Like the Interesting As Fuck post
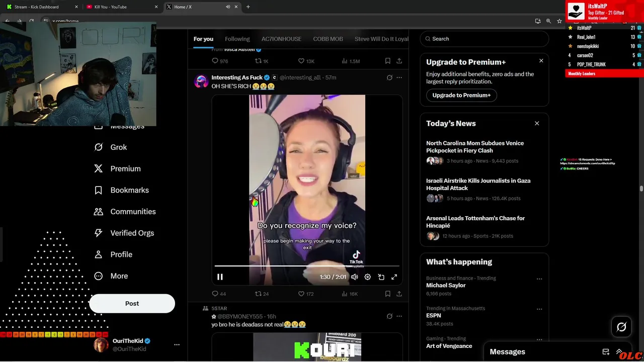The height and width of the screenshot is (362, 644). 306,294
